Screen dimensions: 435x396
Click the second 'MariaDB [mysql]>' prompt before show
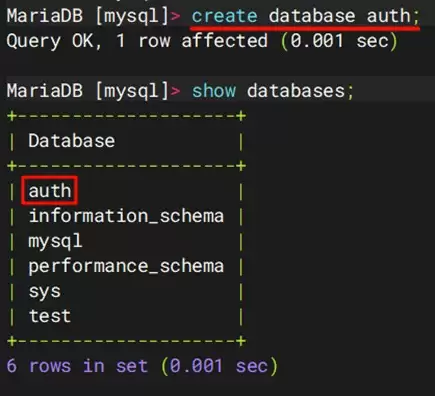[x=93, y=91]
